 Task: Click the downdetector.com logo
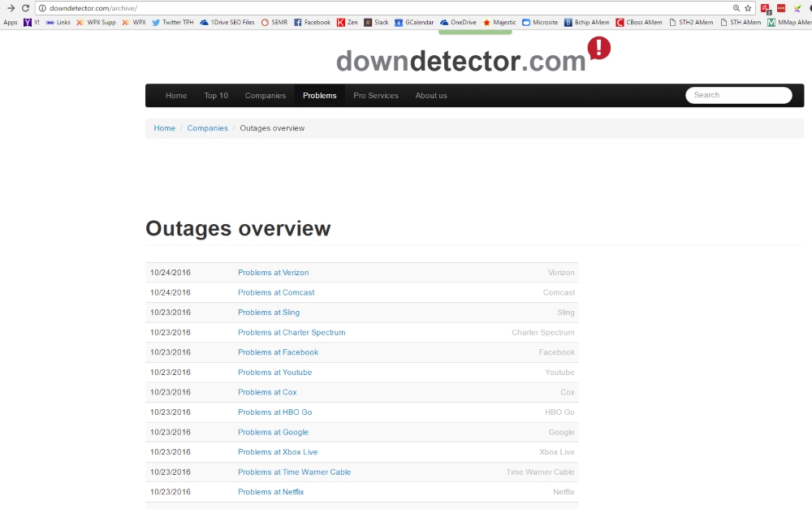coord(461,60)
